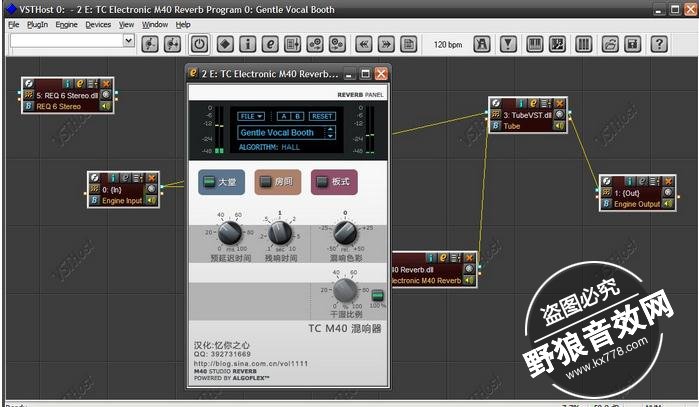Go to previous program with double-left arrow
The image size is (699, 407).
click(x=364, y=44)
